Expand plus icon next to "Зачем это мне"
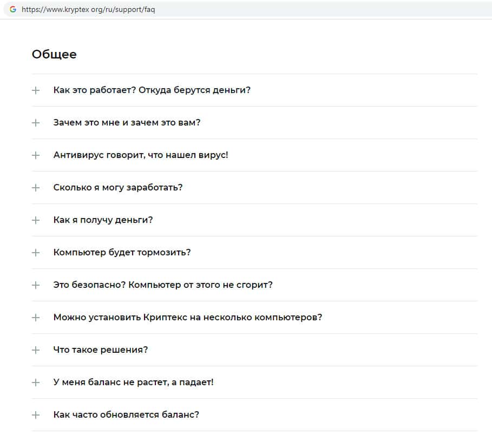492x448 pixels. [36, 123]
